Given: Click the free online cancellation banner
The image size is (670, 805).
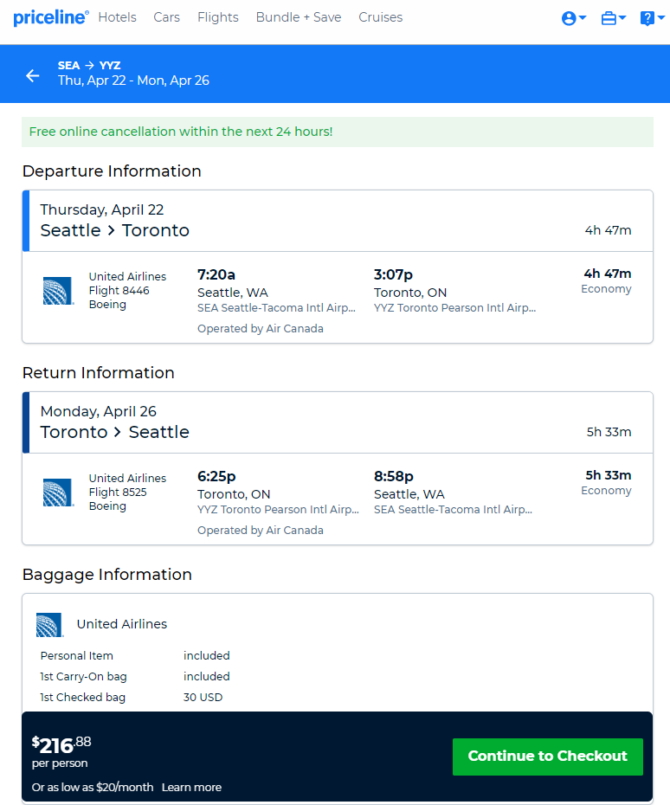Looking at the screenshot, I should click(337, 132).
